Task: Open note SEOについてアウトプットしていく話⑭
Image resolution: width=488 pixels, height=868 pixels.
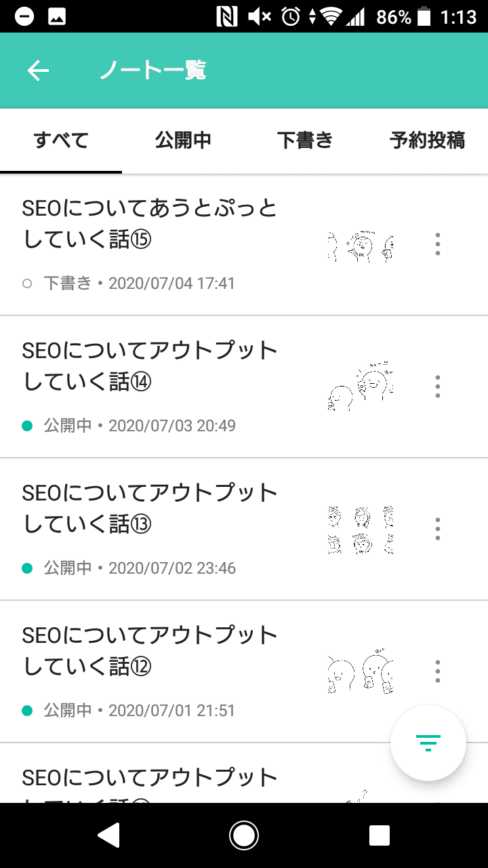Action: click(x=244, y=387)
